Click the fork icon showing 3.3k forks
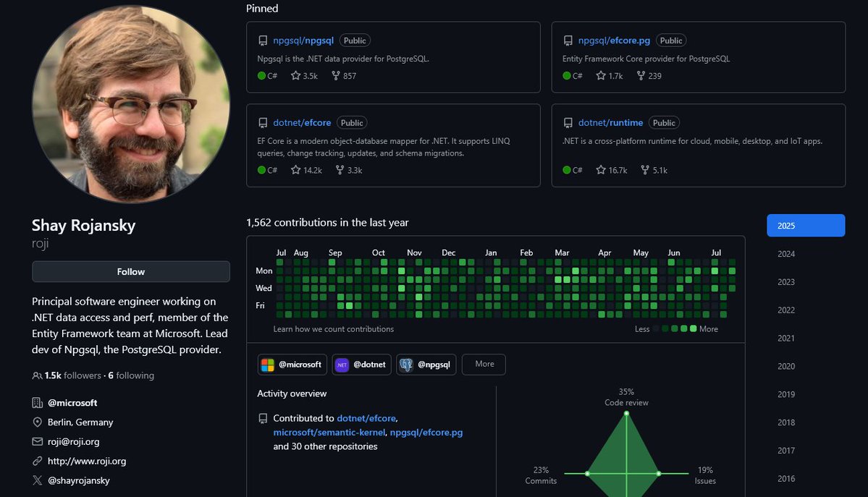 (x=340, y=170)
